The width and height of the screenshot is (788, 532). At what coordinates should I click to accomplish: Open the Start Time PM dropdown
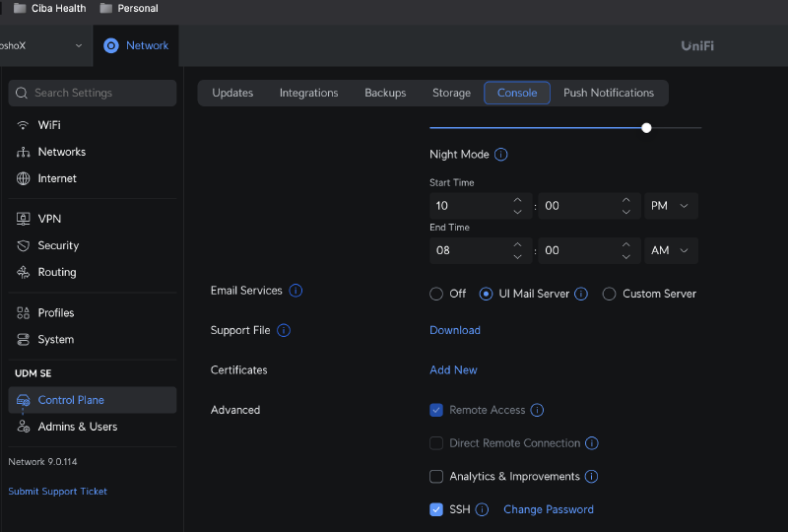671,206
